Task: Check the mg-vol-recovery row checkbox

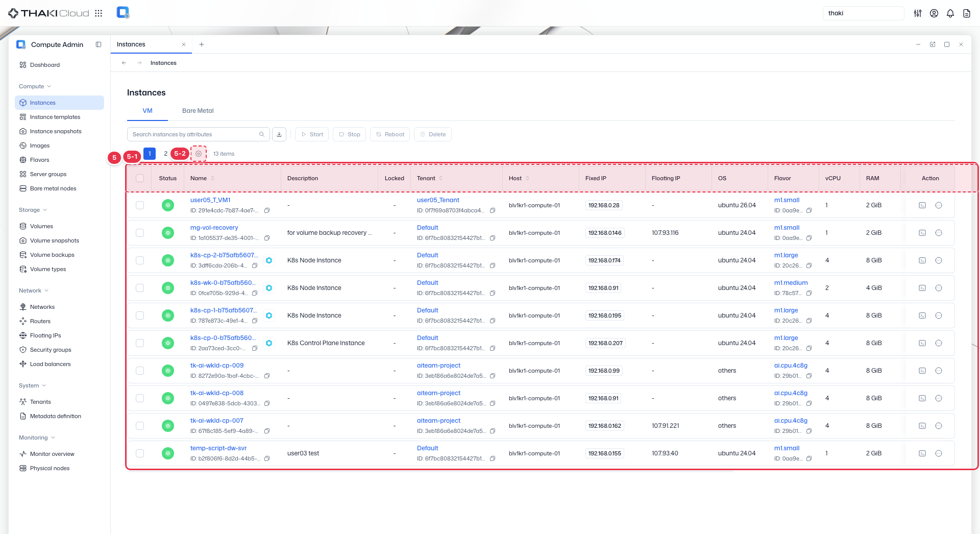Action: [140, 233]
